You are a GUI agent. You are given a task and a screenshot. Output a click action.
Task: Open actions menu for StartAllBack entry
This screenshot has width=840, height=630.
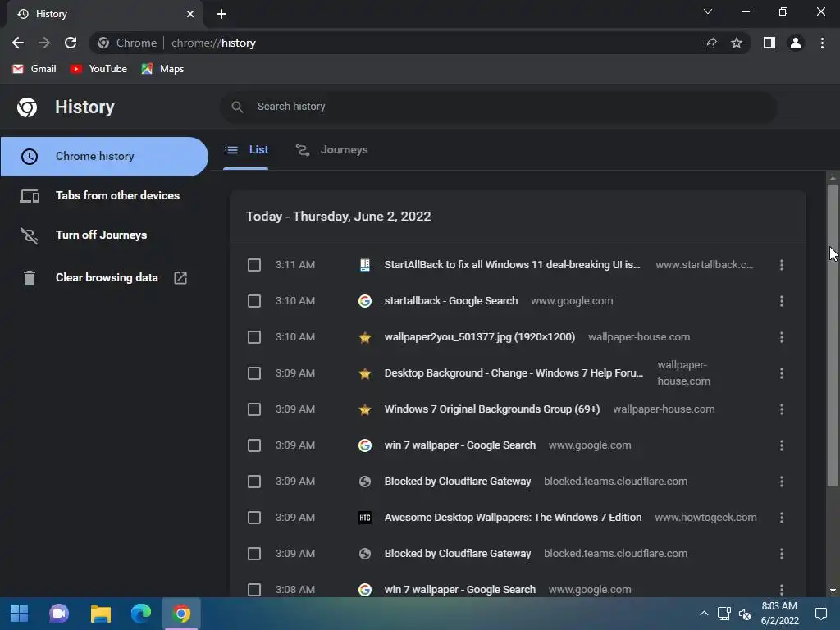pyautogui.click(x=782, y=265)
